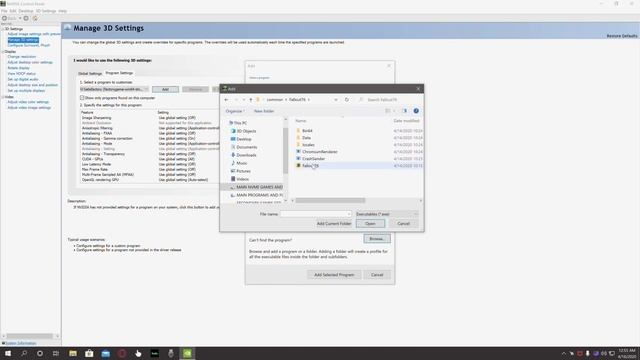Open help in the Add file dialog
Screen dimensions: 640x360
click(x=416, y=111)
